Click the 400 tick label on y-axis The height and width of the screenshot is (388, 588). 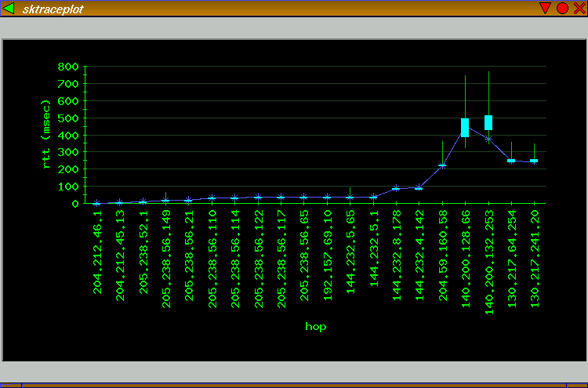tap(68, 135)
